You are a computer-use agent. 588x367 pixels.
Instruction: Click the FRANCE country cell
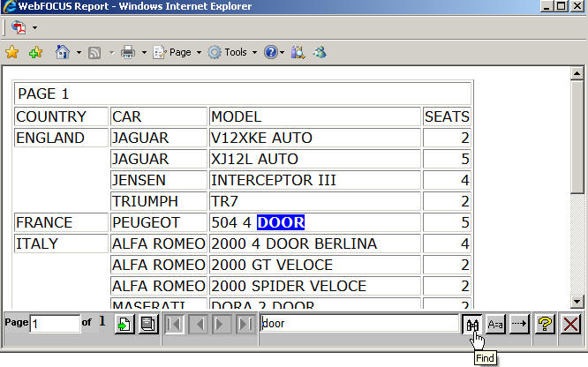(61, 222)
